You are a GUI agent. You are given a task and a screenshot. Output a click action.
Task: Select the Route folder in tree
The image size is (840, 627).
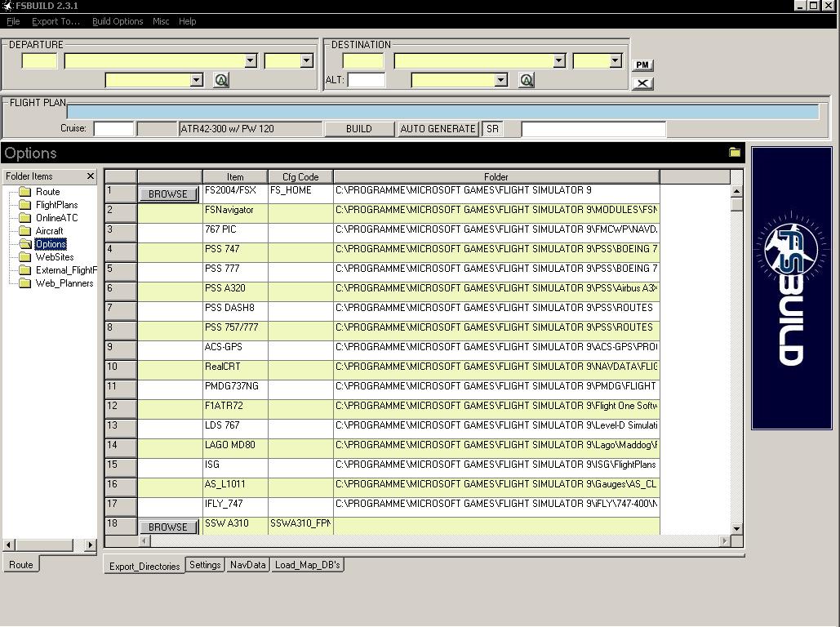[x=47, y=191]
